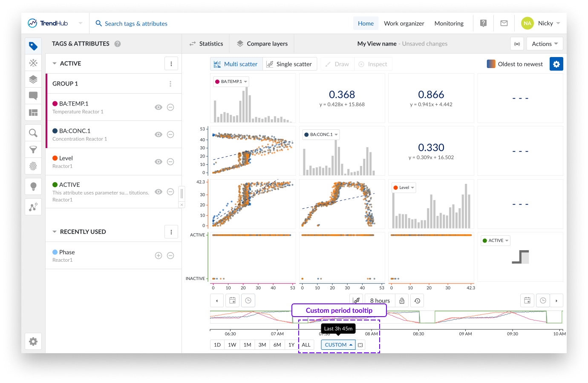
Task: Open the fingerprint sidebar icon
Action: pyautogui.click(x=33, y=166)
